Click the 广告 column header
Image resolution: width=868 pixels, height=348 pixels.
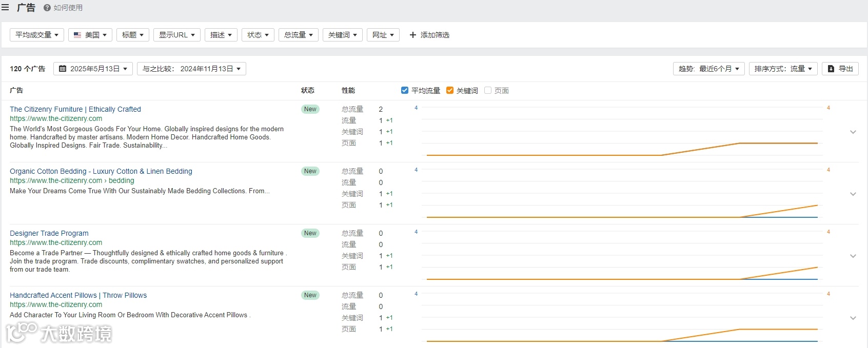(x=16, y=90)
